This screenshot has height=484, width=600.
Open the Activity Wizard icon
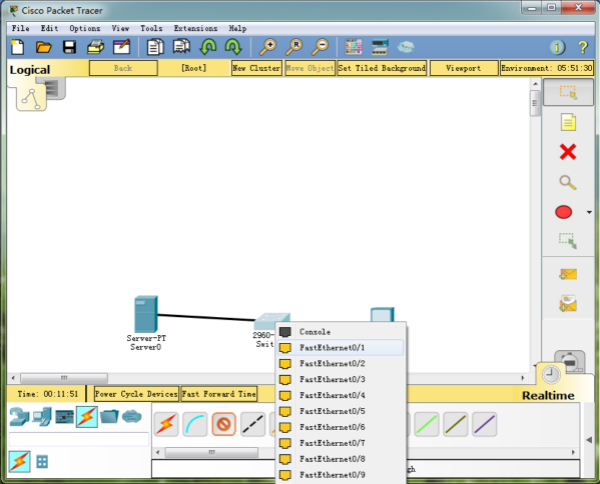pyautogui.click(x=122, y=47)
